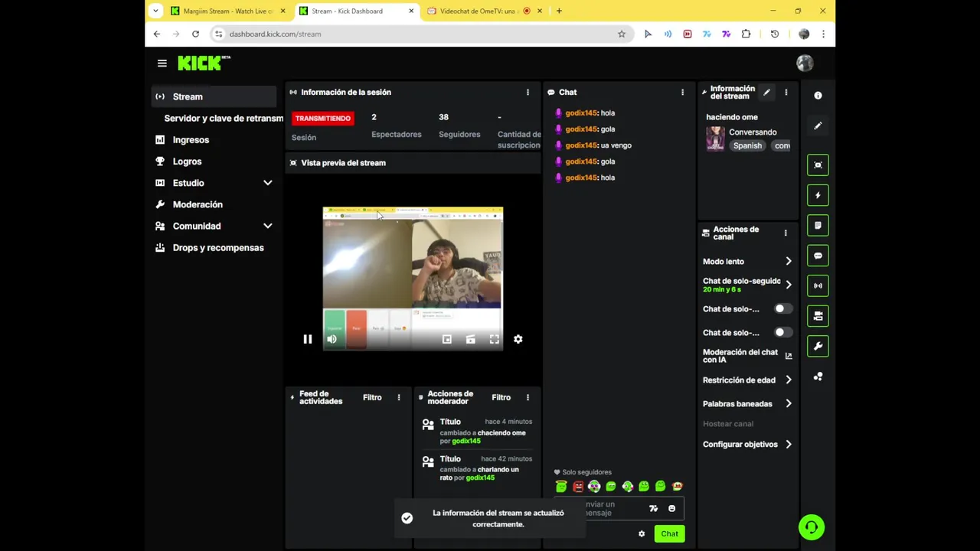The height and width of the screenshot is (551, 980).
Task: Edit stream info with pencil in panel header
Action: [x=766, y=93]
